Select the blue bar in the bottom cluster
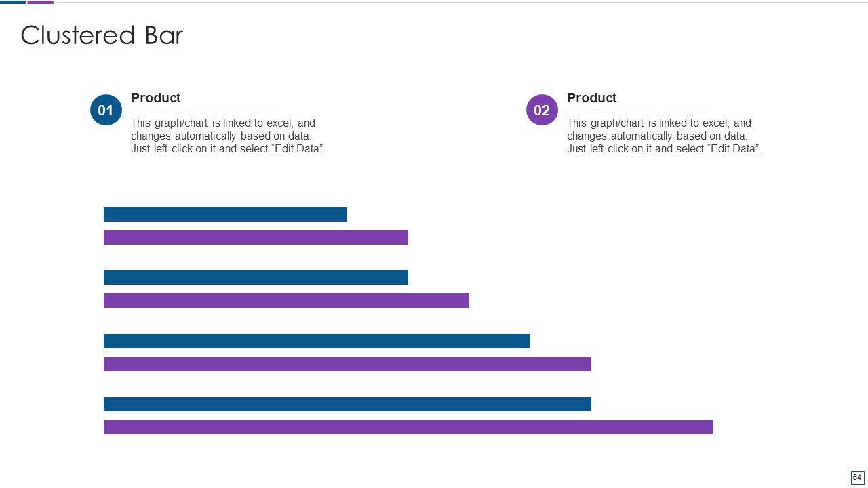 [347, 404]
